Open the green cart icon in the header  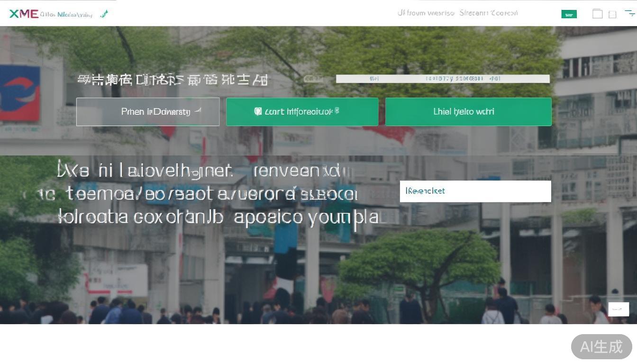click(x=569, y=14)
